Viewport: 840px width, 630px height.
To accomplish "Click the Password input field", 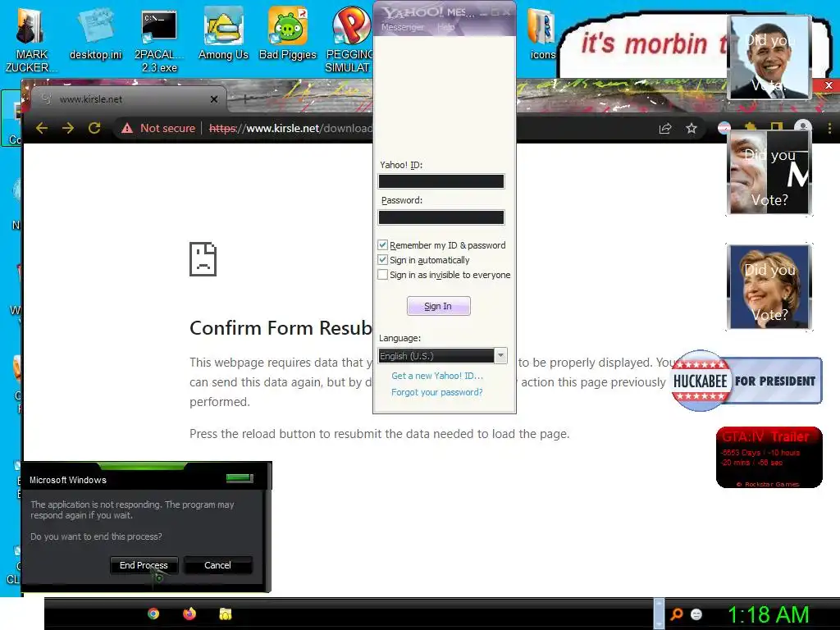I will (441, 217).
